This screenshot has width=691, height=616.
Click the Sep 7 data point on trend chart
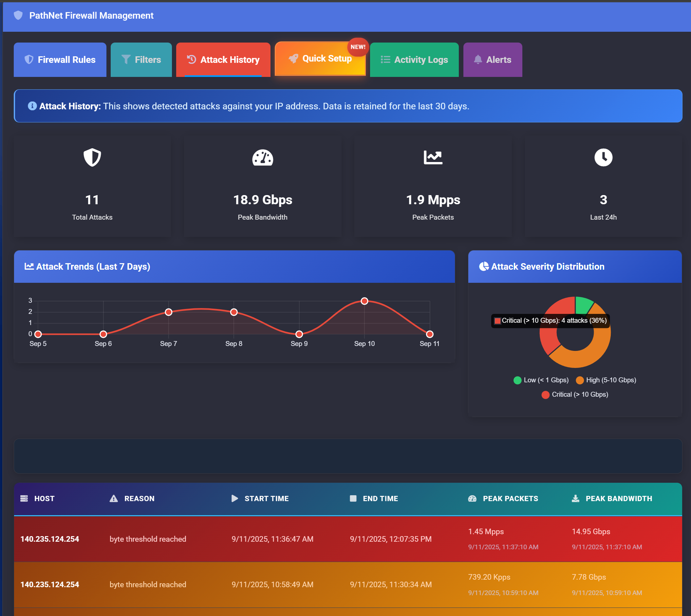click(169, 312)
